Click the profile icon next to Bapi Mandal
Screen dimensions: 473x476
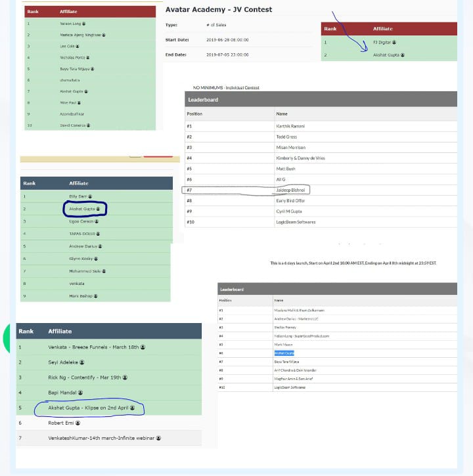click(x=81, y=393)
